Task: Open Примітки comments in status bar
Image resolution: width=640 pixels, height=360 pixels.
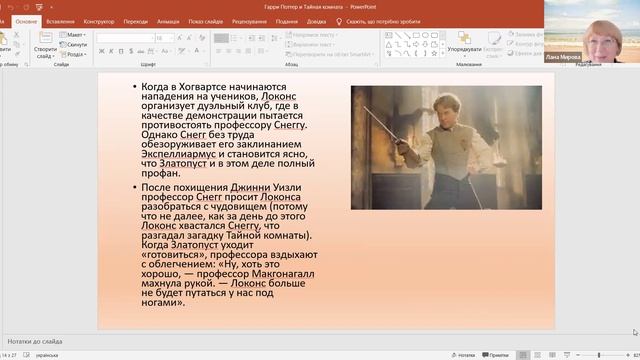Action: pyautogui.click(x=496, y=355)
